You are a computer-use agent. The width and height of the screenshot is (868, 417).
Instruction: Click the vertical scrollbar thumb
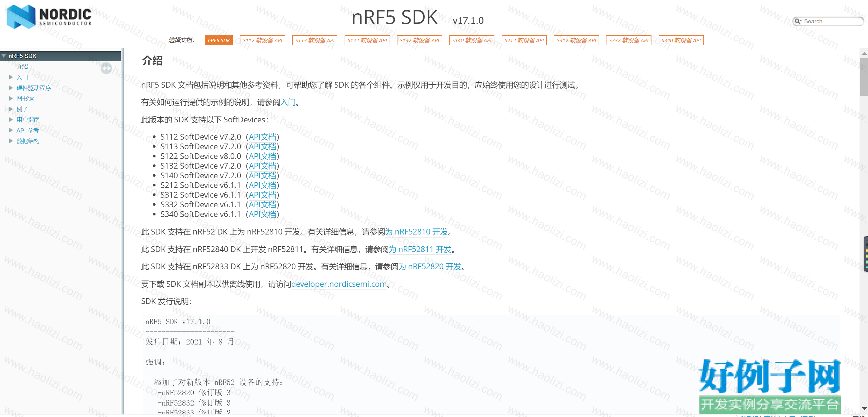click(x=864, y=77)
